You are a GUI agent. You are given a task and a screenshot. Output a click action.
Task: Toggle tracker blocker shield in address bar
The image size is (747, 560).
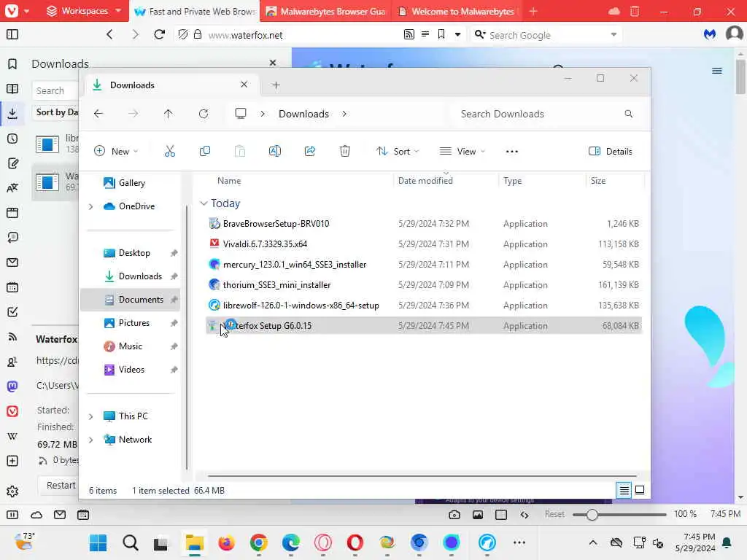tap(183, 34)
